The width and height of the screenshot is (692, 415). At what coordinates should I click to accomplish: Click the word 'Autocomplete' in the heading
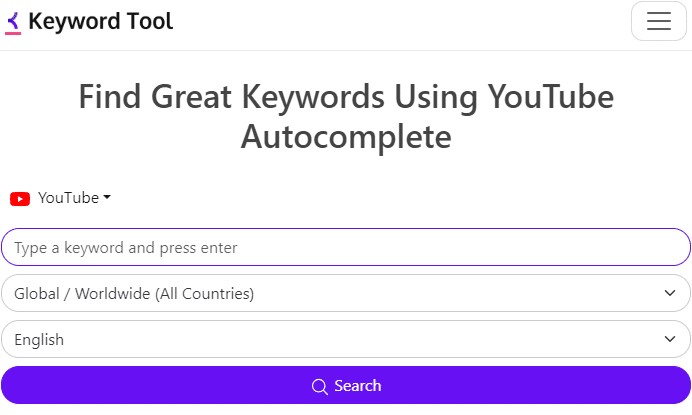pyautogui.click(x=345, y=136)
